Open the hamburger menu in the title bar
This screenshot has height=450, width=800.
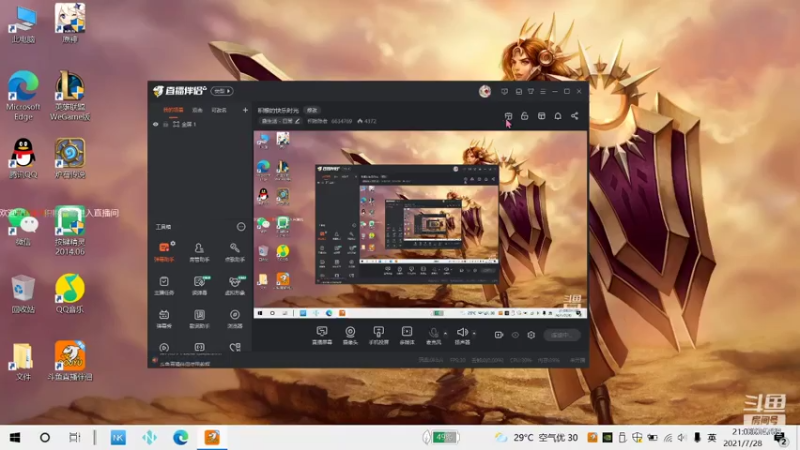543,91
